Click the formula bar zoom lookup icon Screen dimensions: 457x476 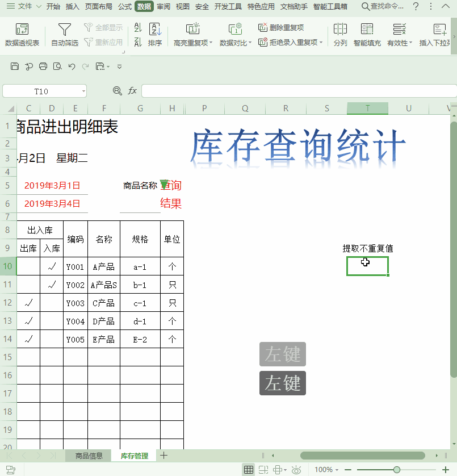[x=117, y=91]
